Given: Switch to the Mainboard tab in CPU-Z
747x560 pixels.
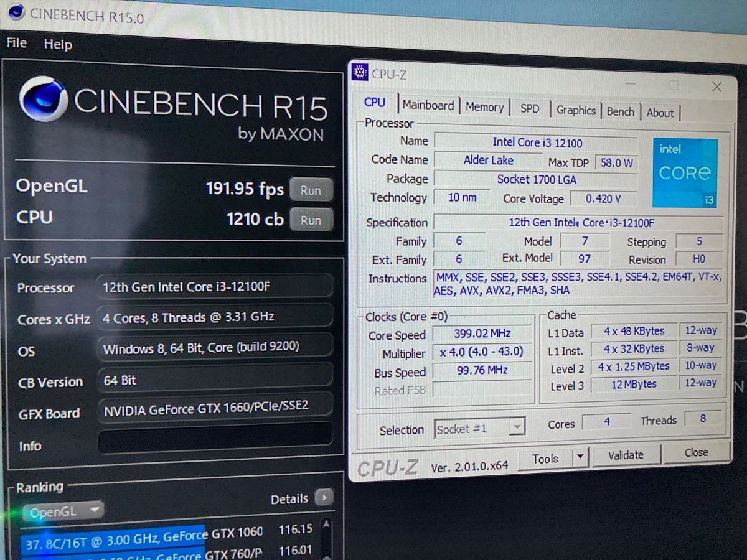Looking at the screenshot, I should coord(428,105).
